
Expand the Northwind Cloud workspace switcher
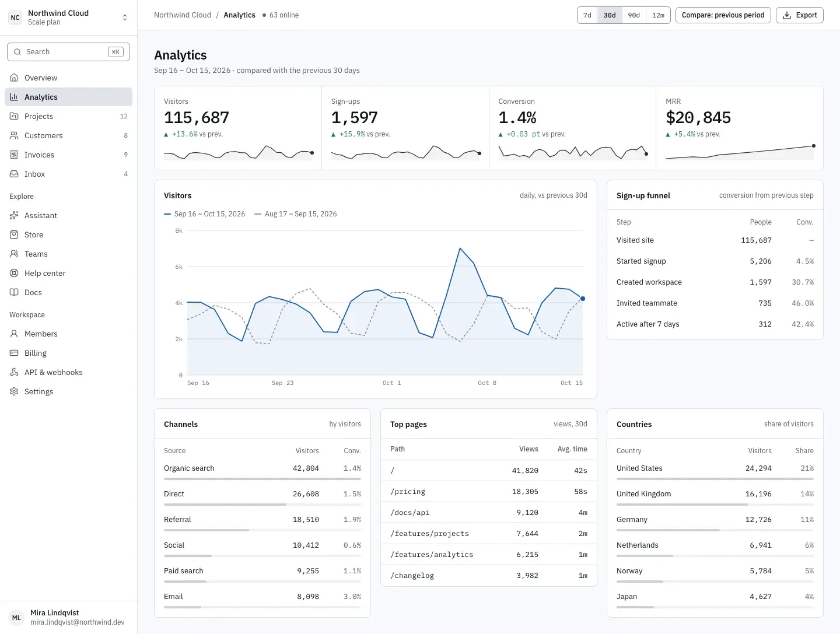click(x=69, y=17)
